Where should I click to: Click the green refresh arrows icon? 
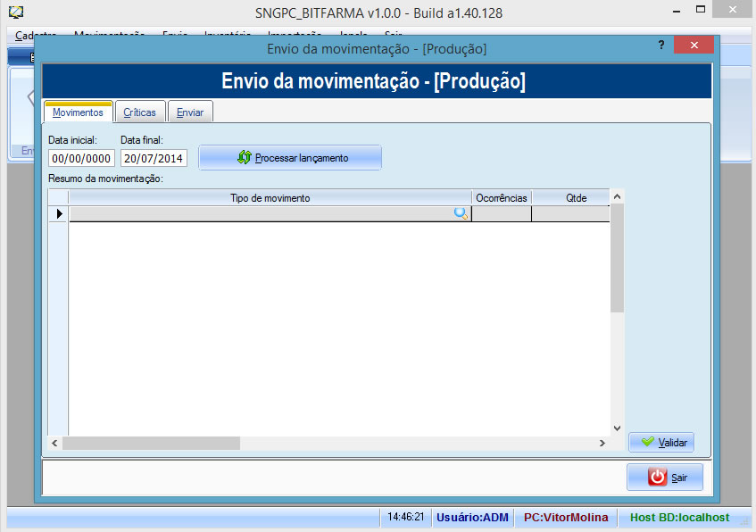click(x=245, y=157)
